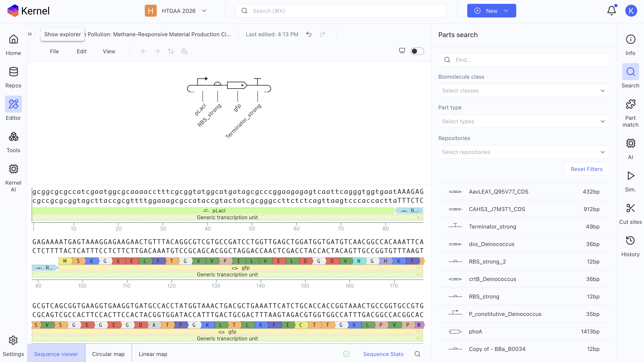Screen dimensions: 644x362
Task: Click the user avatar K button
Action: pyautogui.click(x=631, y=11)
